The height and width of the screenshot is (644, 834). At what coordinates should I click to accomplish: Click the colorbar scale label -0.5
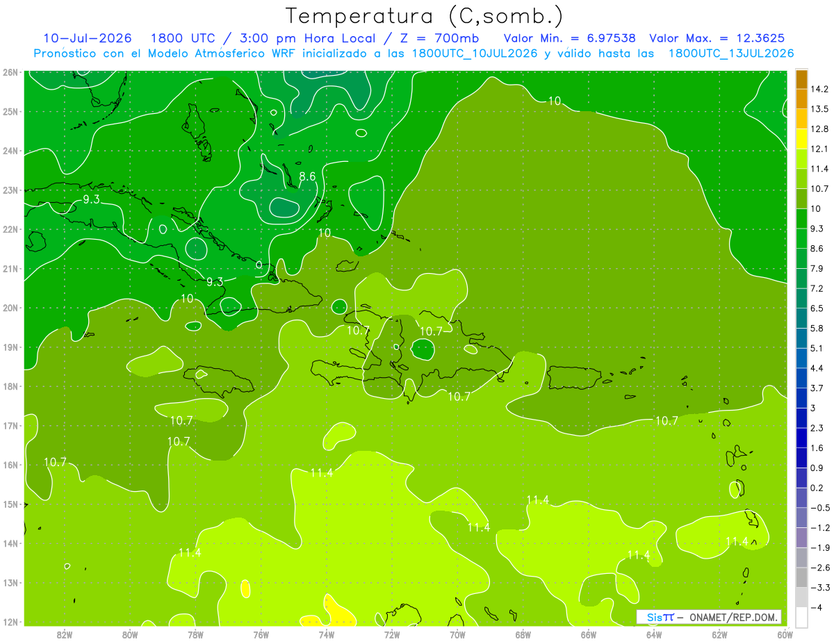[821, 507]
